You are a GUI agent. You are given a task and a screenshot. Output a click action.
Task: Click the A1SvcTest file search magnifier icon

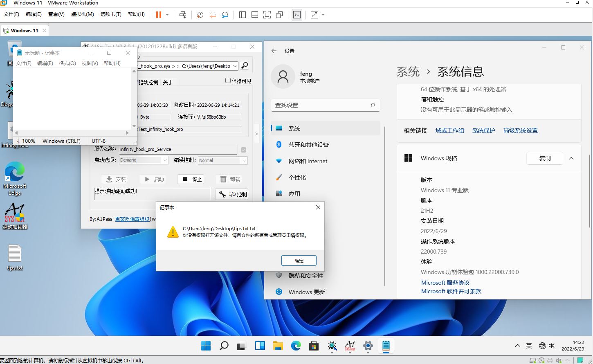pos(244,65)
